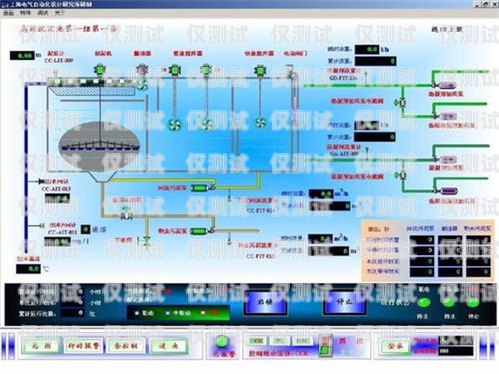Click the fast mixer impeller in tank

click(260, 123)
